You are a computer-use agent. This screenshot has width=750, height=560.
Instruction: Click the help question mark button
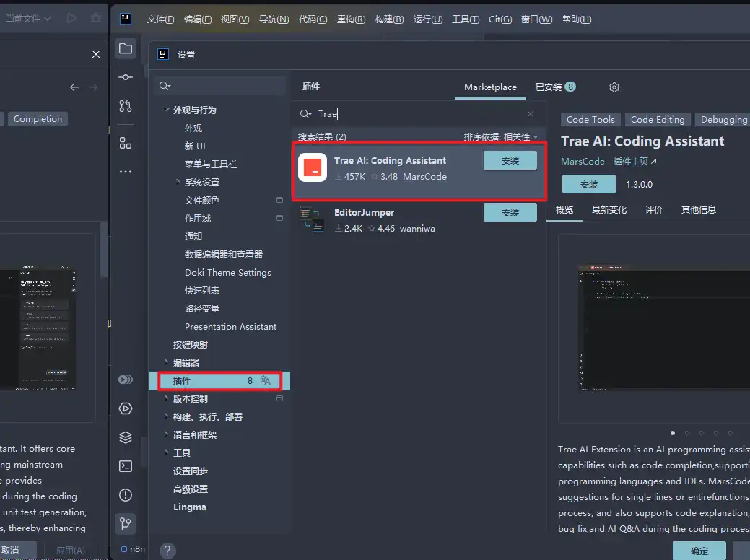point(167,551)
